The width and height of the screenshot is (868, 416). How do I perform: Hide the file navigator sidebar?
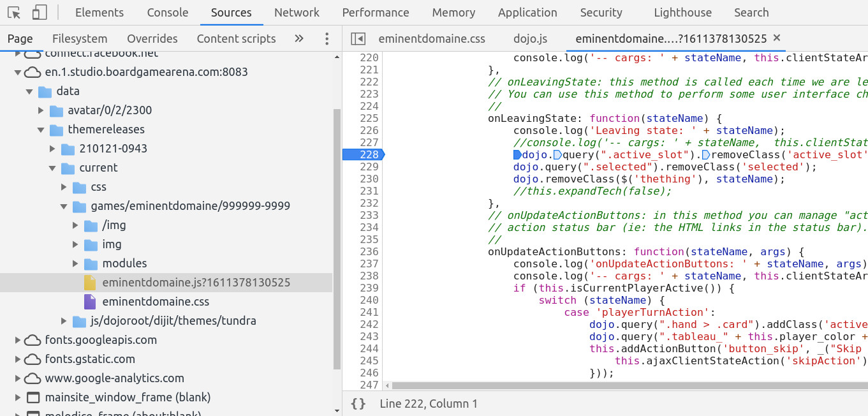point(358,39)
